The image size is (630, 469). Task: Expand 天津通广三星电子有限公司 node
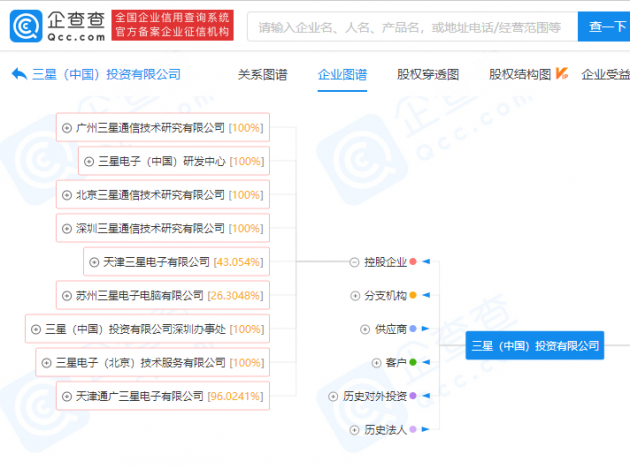(67, 397)
